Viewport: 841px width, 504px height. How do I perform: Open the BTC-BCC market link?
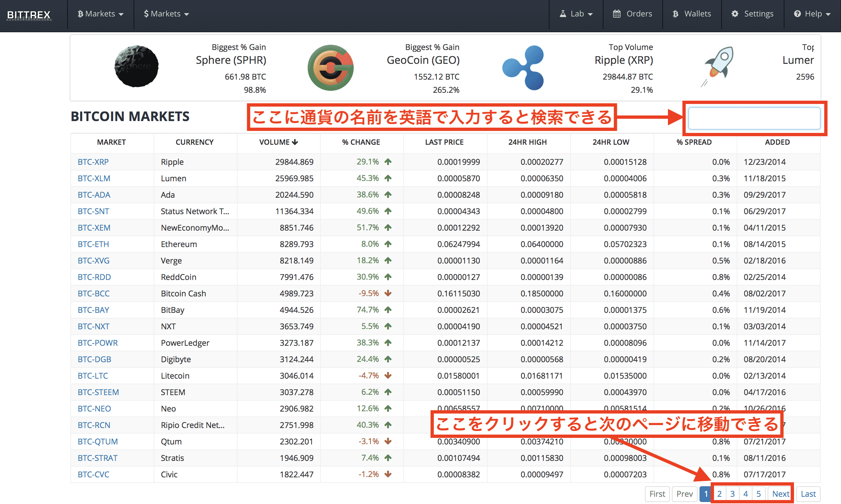coord(94,294)
